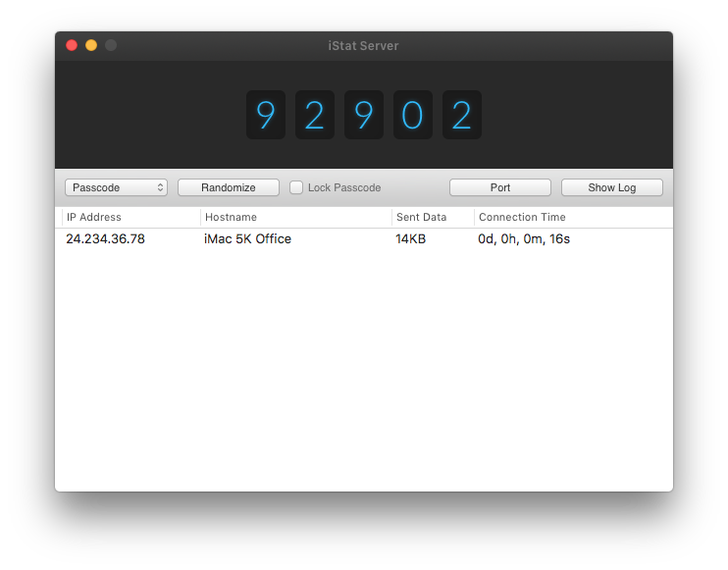Screen dimensions: 728x570
Task: Click the passcode digit 0
Action: pyautogui.click(x=413, y=115)
